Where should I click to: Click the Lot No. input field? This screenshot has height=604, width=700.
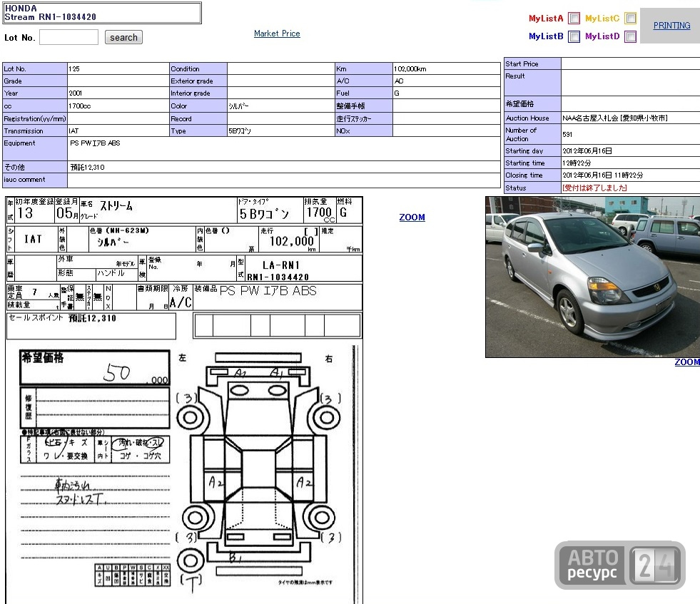coord(69,37)
